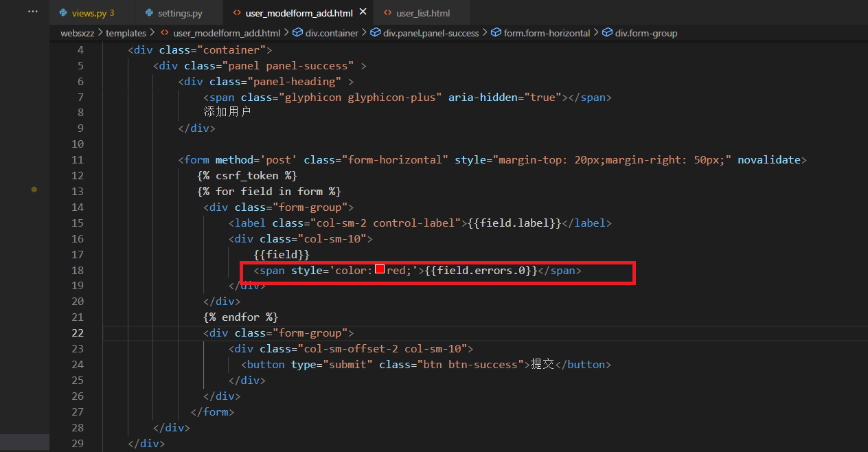The width and height of the screenshot is (868, 452).
Task: Click the div.container symbol icon in breadcrumb
Action: point(297,33)
